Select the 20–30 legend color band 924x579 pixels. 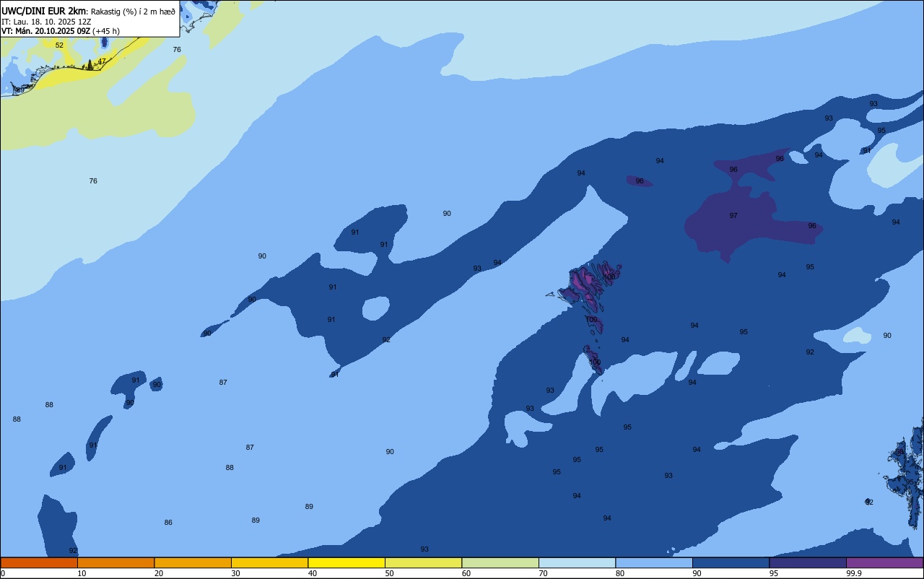(x=193, y=562)
